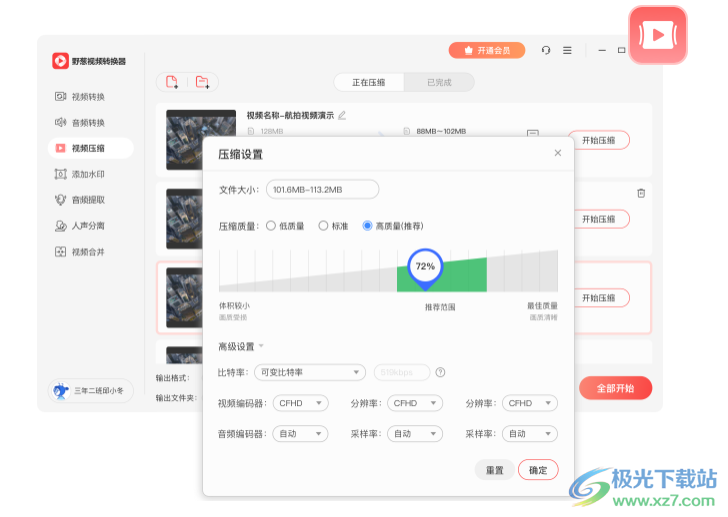Click the 视频合并 icon in sidebar
This screenshot has width=728, height=517.
[x=60, y=252]
